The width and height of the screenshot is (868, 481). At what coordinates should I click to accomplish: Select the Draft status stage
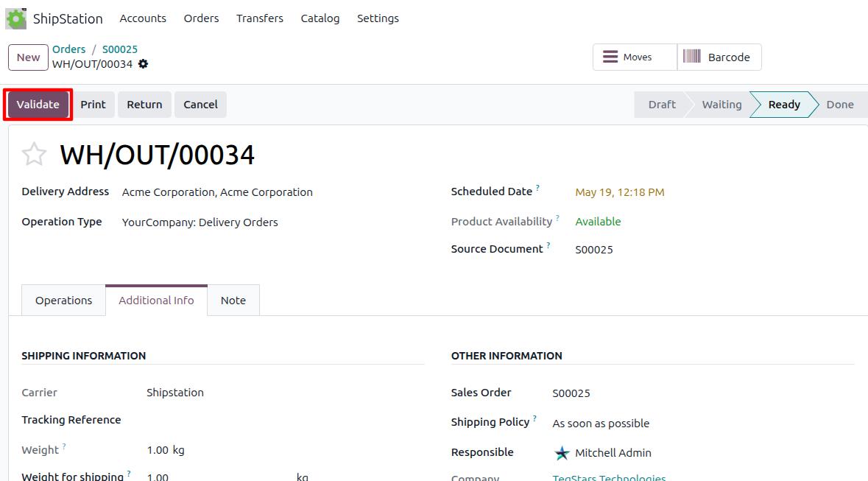coord(662,104)
